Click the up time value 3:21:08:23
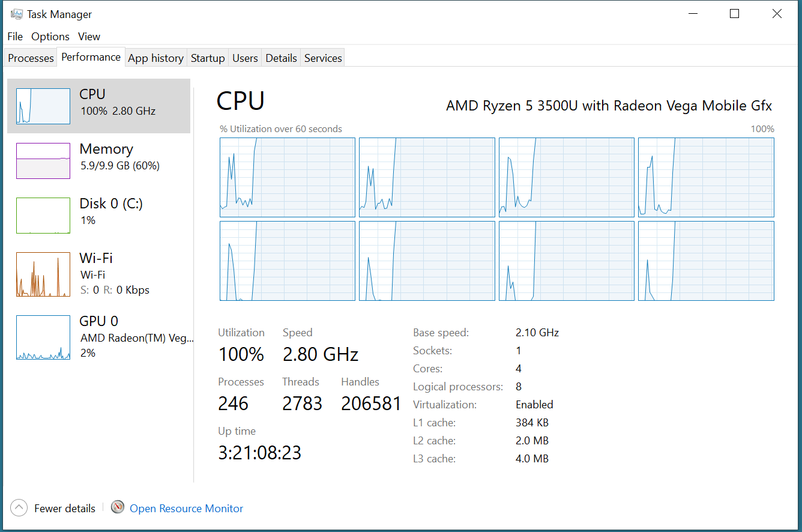 click(x=259, y=452)
